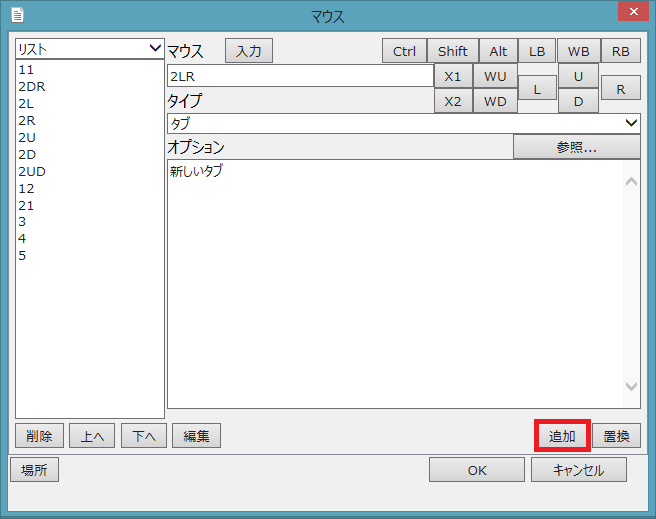
Task: Click the 参照... browse button
Action: [576, 147]
